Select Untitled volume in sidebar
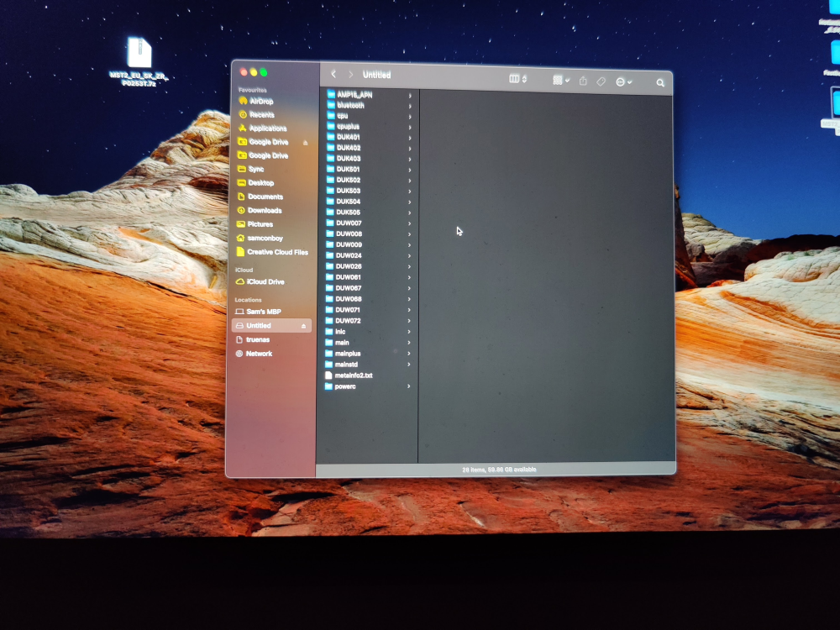Screen dimensions: 840x630 point(271,325)
